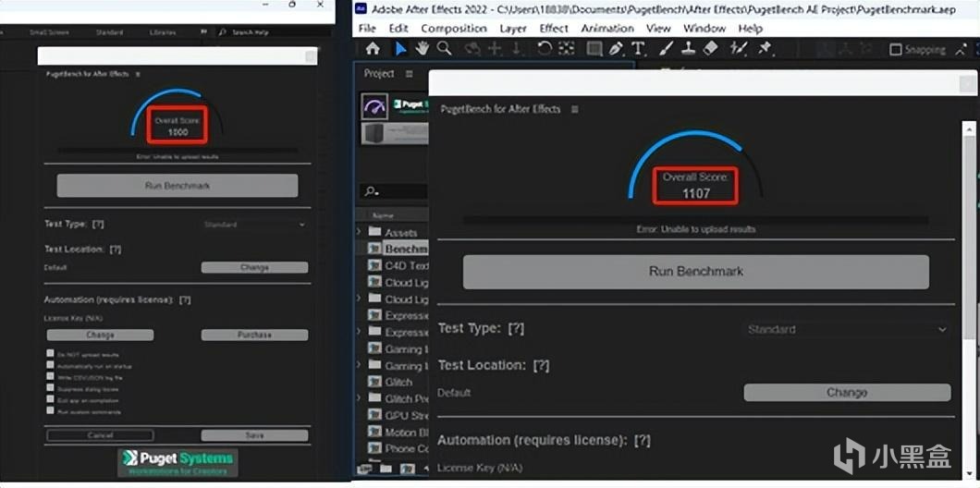
Task: Open the Layer menu
Action: pos(513,28)
